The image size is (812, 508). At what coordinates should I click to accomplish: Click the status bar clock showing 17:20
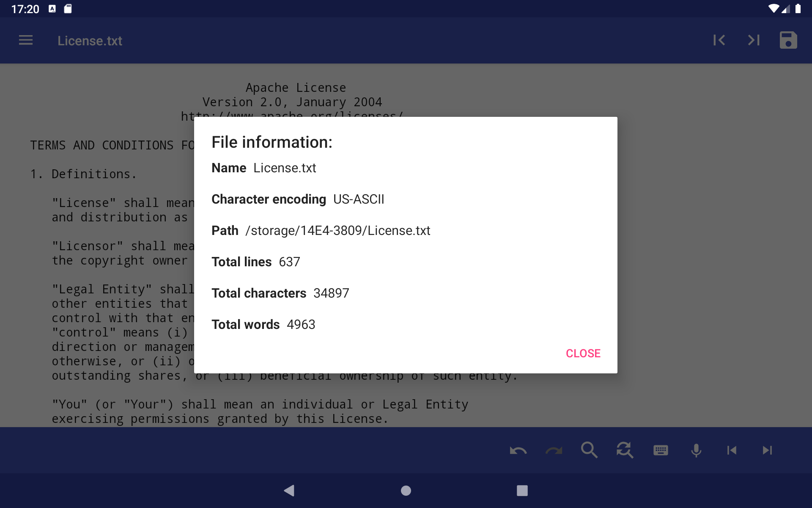point(25,9)
